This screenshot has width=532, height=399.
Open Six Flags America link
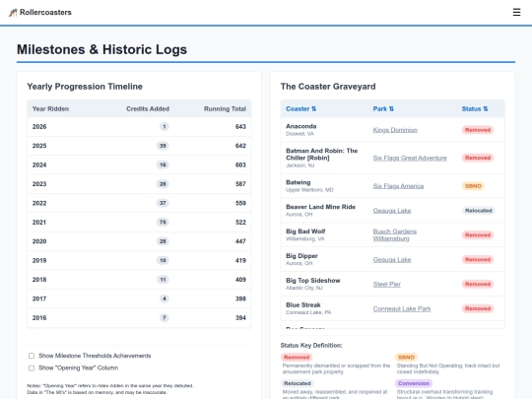click(398, 186)
